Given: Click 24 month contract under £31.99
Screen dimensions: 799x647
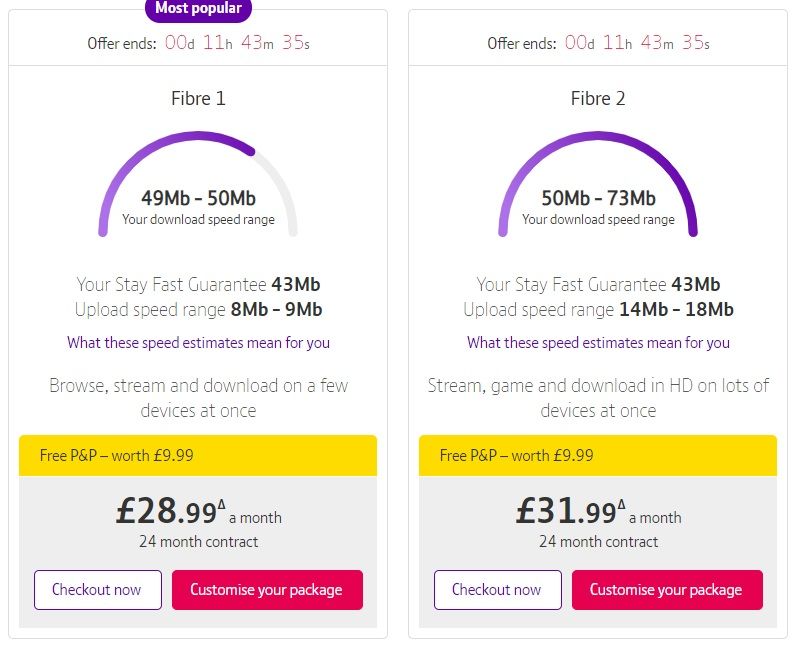Looking at the screenshot, I should click(x=598, y=542).
